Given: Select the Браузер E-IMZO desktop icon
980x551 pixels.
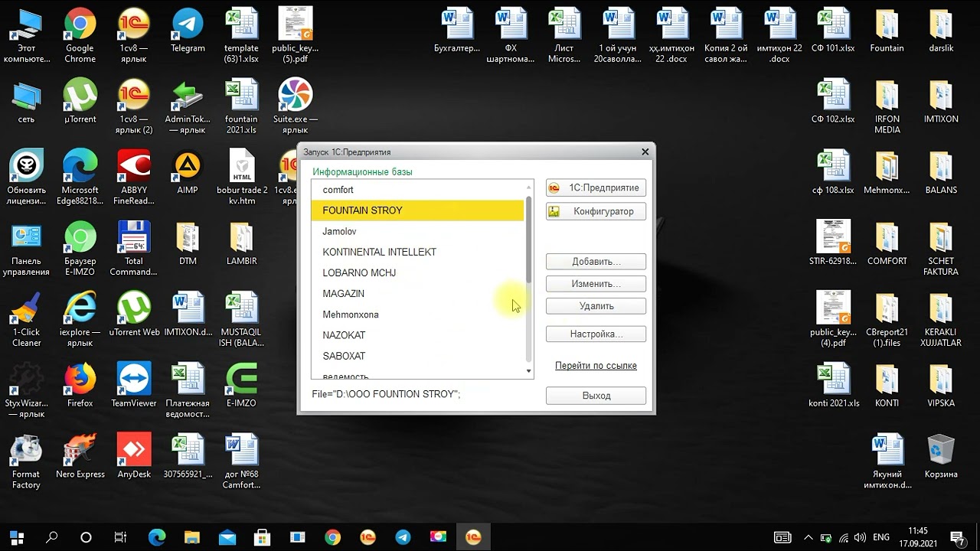Looking at the screenshot, I should click(80, 249).
